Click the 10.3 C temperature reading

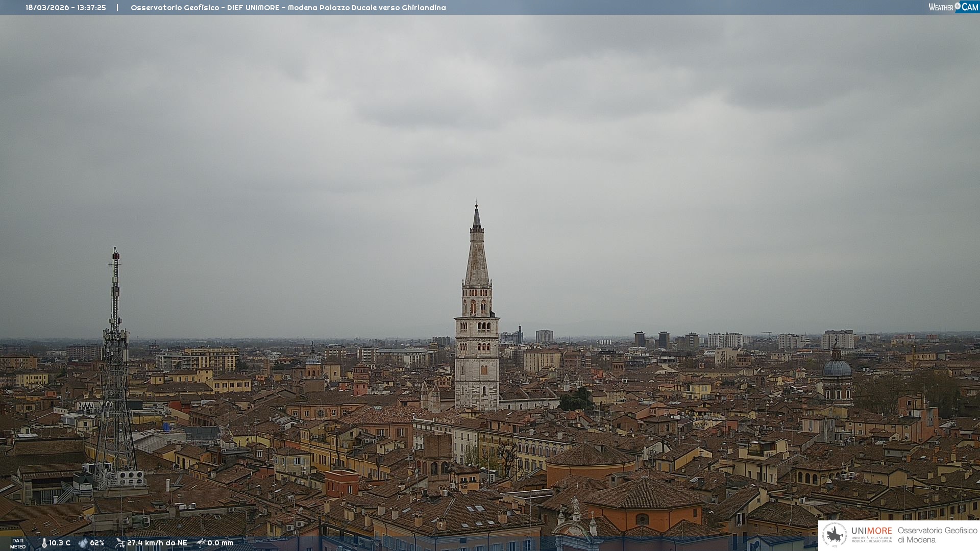60,543
